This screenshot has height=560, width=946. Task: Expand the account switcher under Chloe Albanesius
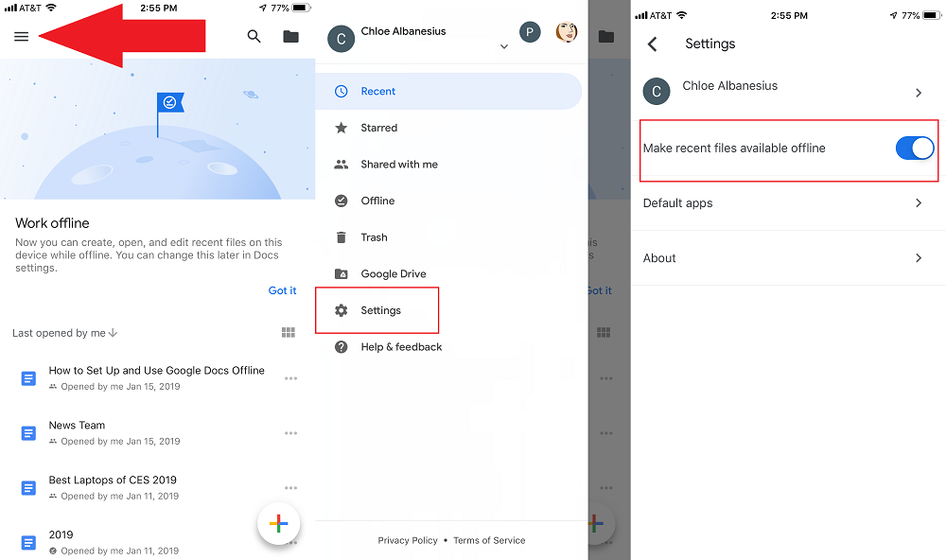pos(503,47)
